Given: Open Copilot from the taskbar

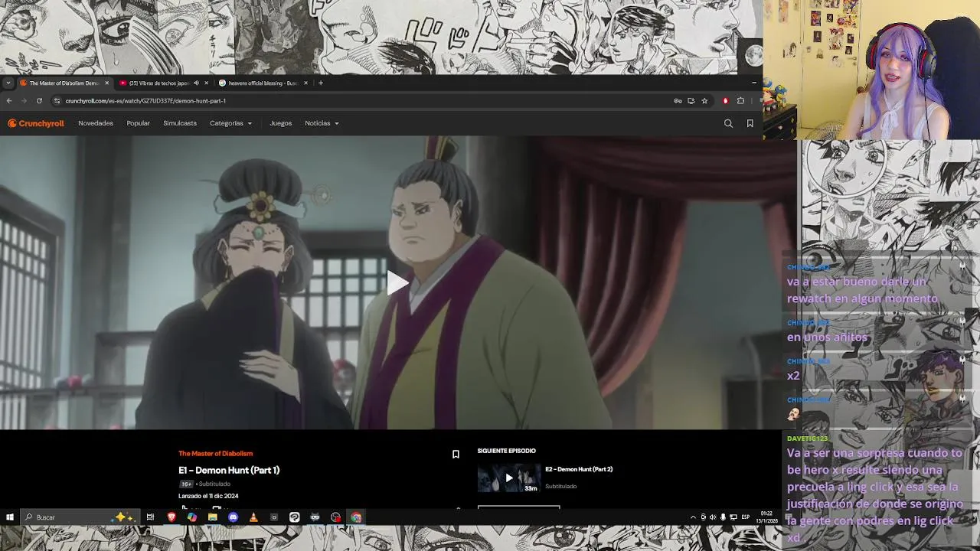Looking at the screenshot, I should 191,517.
